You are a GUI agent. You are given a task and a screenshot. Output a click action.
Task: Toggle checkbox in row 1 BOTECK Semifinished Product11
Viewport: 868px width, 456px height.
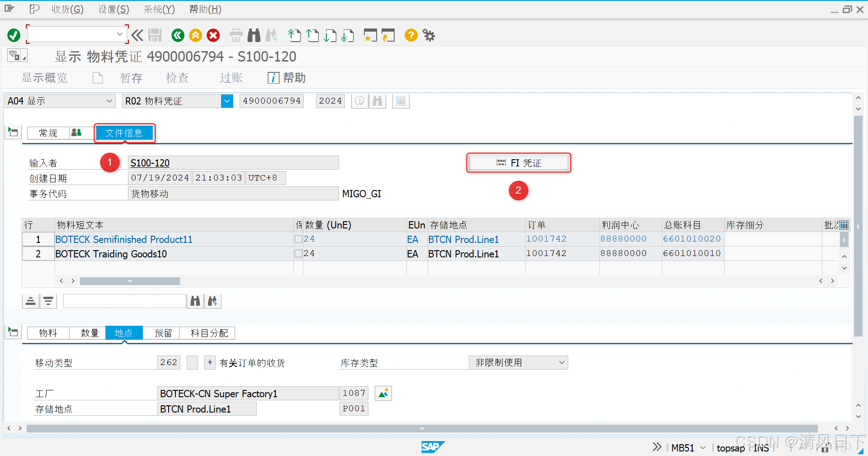coord(298,239)
